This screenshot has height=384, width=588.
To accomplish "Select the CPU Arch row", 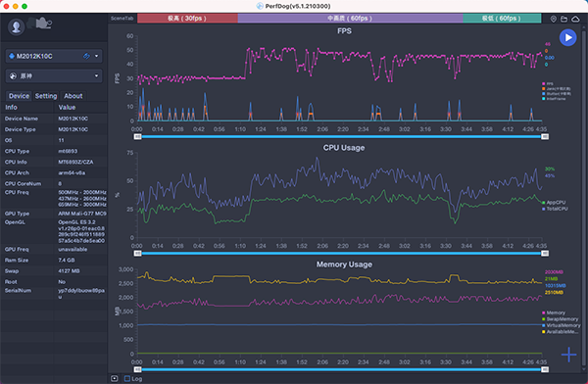I will click(54, 172).
